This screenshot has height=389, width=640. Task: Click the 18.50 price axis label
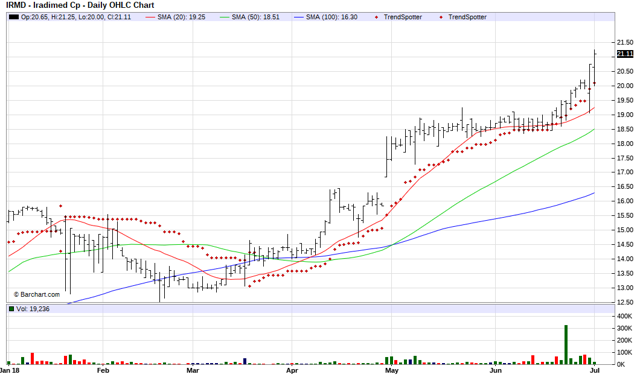pyautogui.click(x=625, y=129)
